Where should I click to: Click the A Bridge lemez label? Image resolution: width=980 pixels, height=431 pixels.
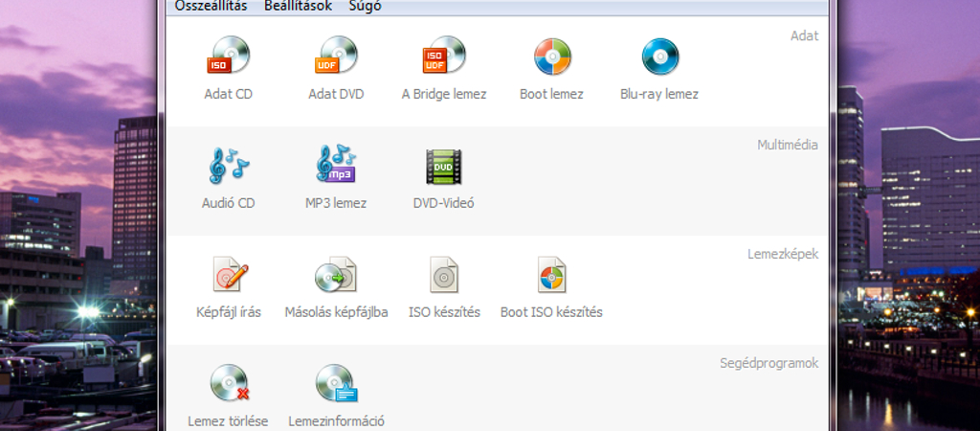[x=444, y=95]
